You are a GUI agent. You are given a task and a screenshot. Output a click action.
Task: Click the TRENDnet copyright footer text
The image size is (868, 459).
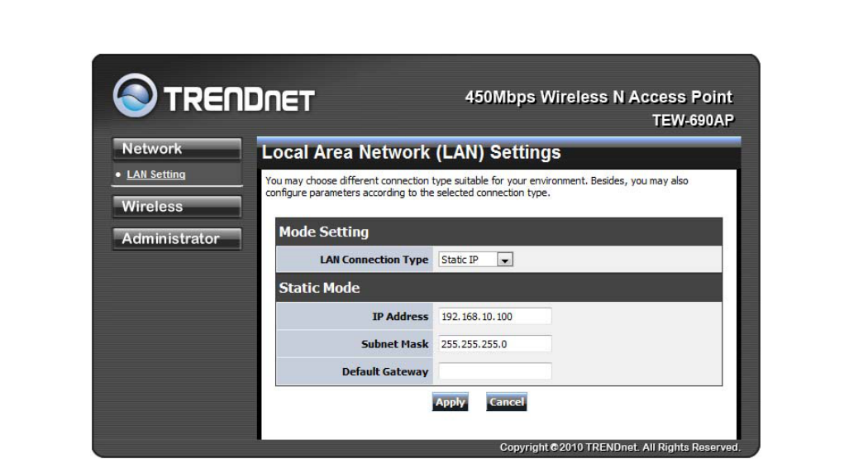[x=620, y=447]
